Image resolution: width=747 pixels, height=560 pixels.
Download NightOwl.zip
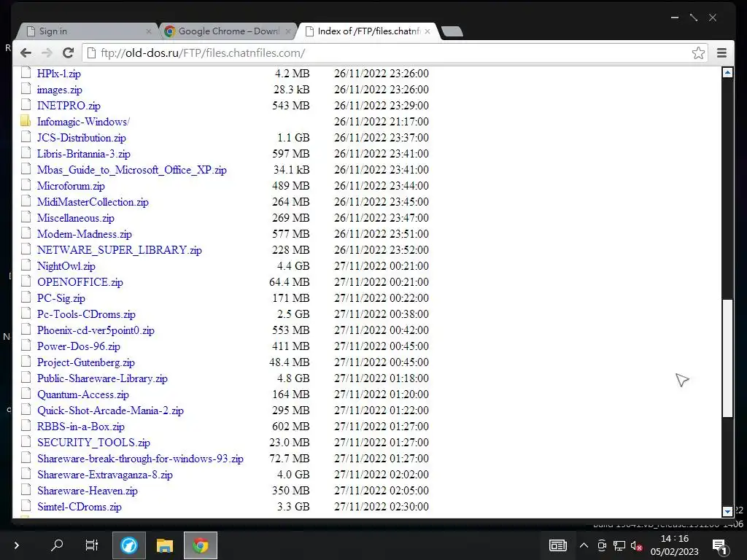point(66,266)
